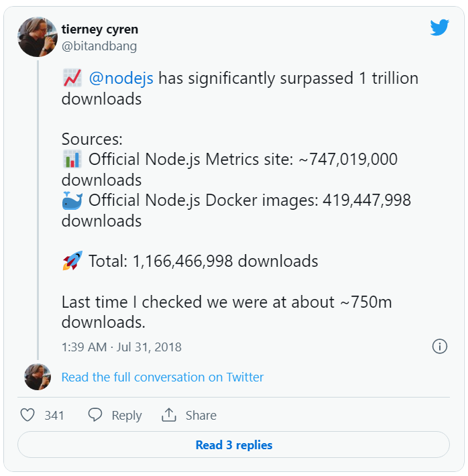Click the rocket emoji beside Total
Image resolution: width=468 pixels, height=476 pixels.
(72, 261)
